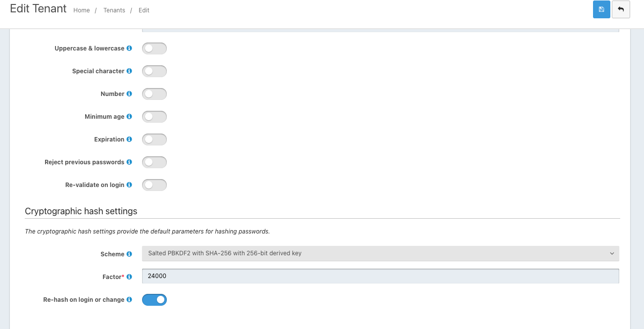Screen dimensions: 644x329
Task: Click the info icon beside Expiration
Action: tap(129, 139)
